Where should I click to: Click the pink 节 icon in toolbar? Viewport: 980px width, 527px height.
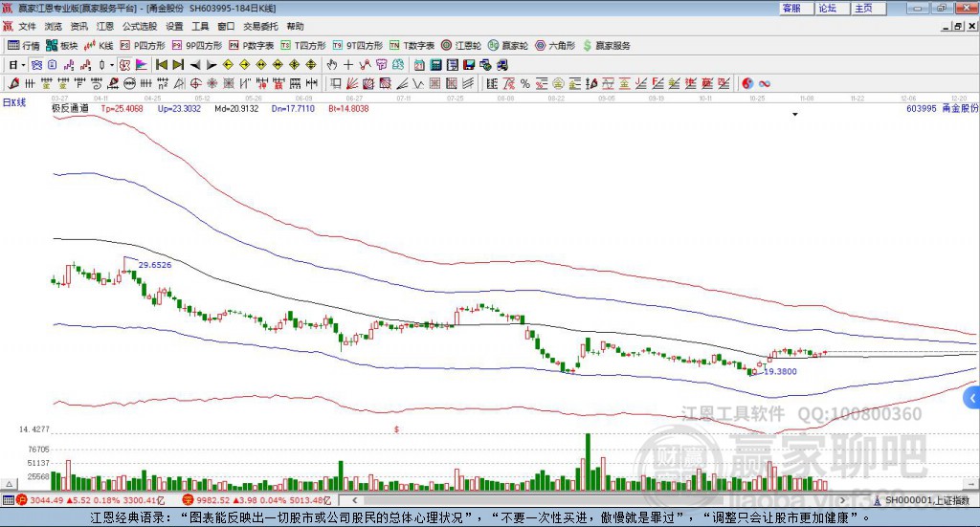click(x=381, y=65)
